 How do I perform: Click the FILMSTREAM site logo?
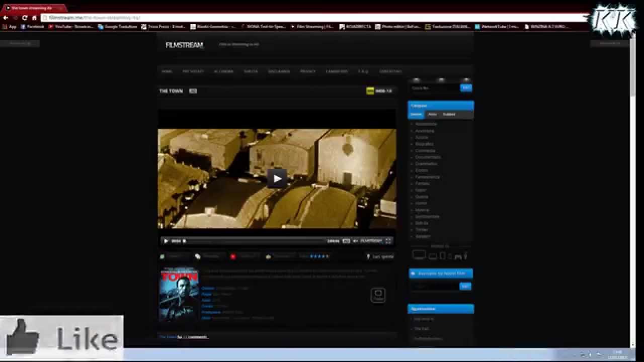184,45
